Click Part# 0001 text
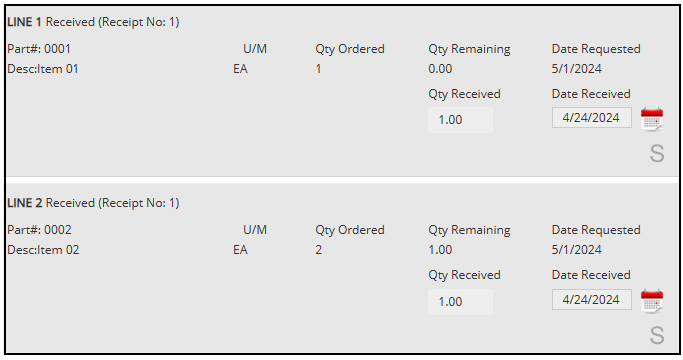Image resolution: width=683 pixels, height=360 pixels. (x=39, y=49)
